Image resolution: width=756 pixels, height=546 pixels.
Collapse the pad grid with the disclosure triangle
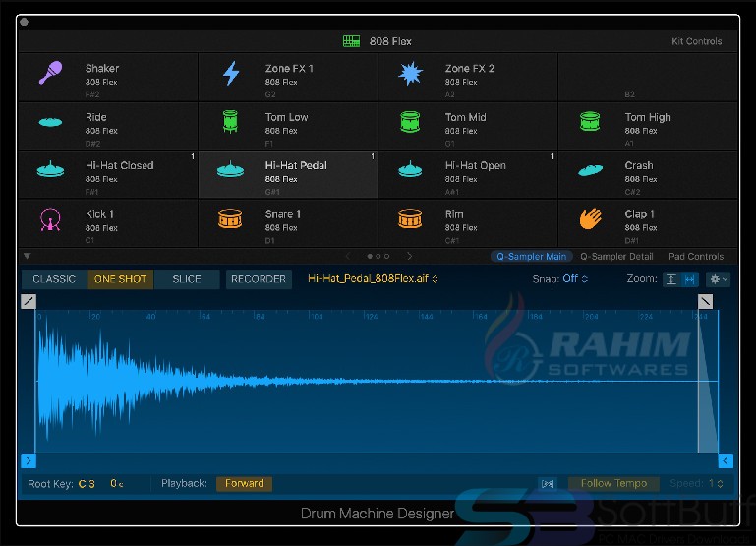(x=27, y=256)
